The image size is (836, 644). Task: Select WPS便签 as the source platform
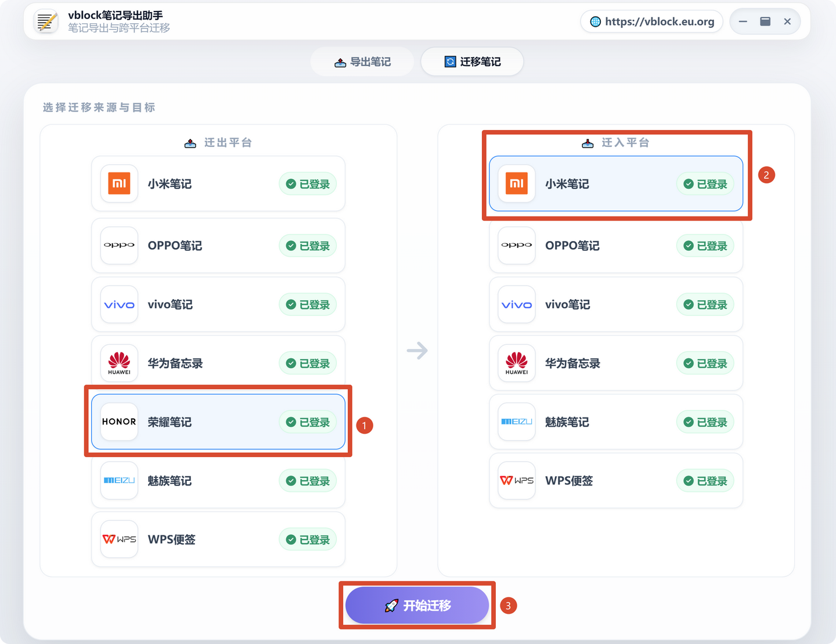pyautogui.click(x=218, y=539)
